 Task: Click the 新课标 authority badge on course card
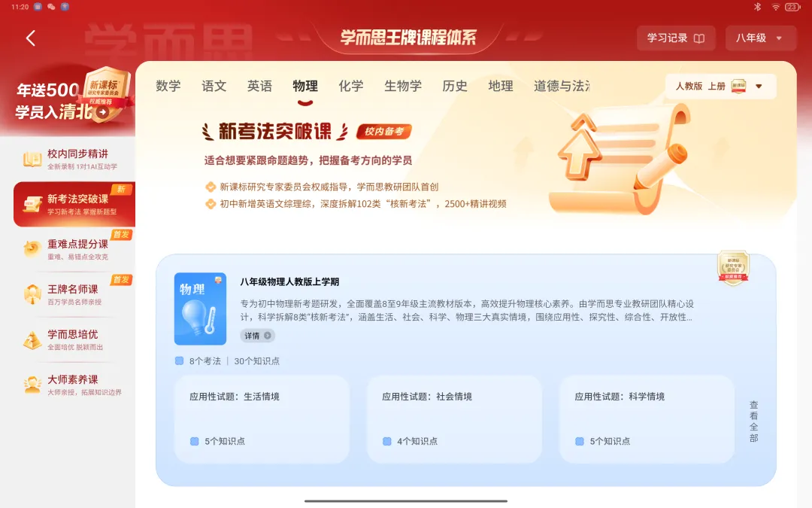[733, 268]
